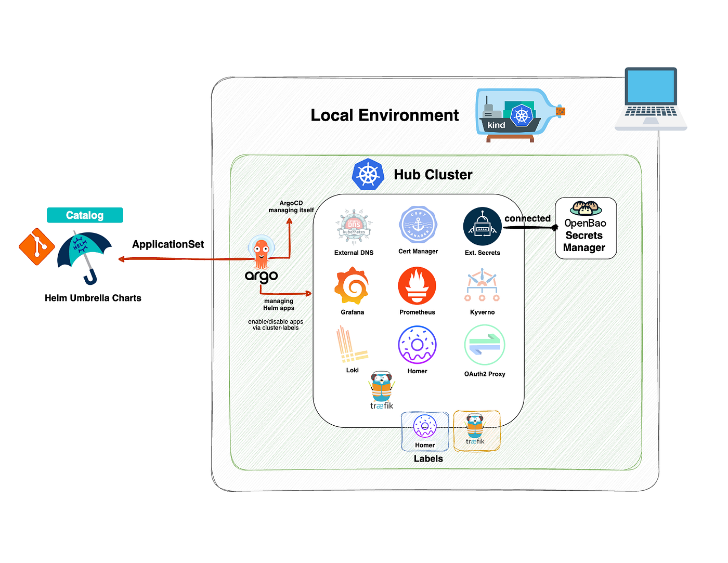
Task: Click the ApplicationSet label
Action: point(168,244)
